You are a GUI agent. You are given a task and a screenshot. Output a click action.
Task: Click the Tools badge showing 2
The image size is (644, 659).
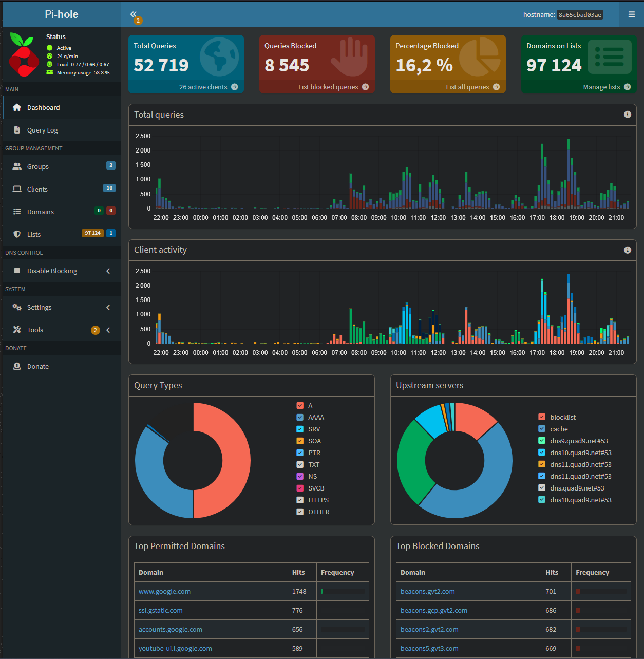(x=96, y=330)
